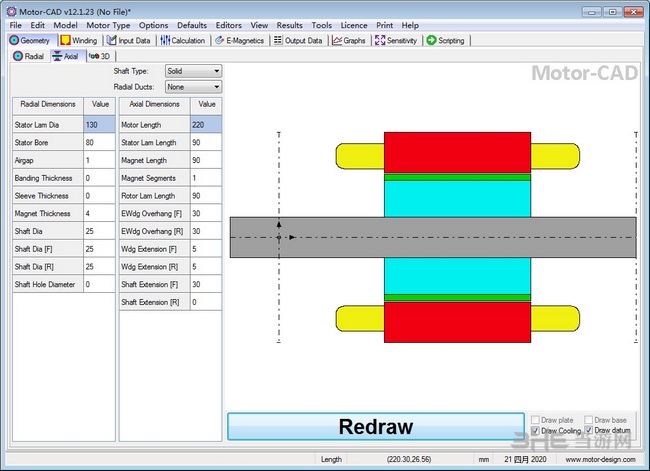Edit the Stator Lam Dia value 130
Viewport: 650px width, 471px height.
click(x=99, y=124)
